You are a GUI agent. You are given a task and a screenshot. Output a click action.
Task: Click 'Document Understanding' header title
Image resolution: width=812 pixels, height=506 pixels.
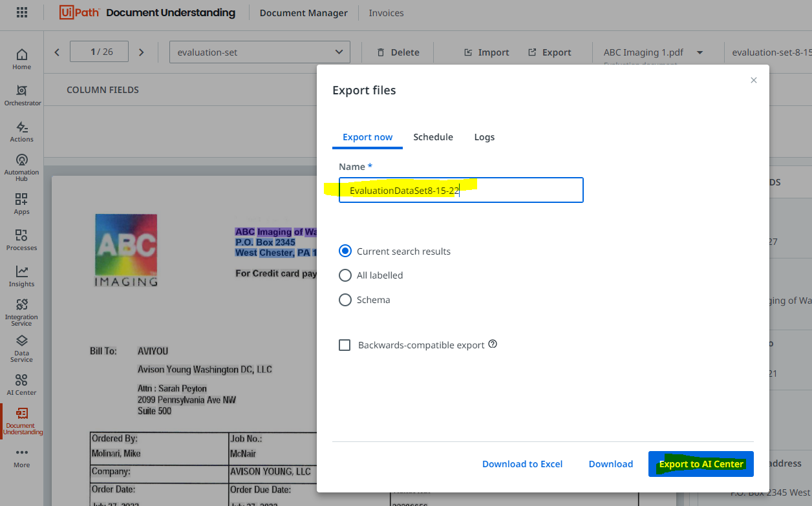pyautogui.click(x=171, y=12)
